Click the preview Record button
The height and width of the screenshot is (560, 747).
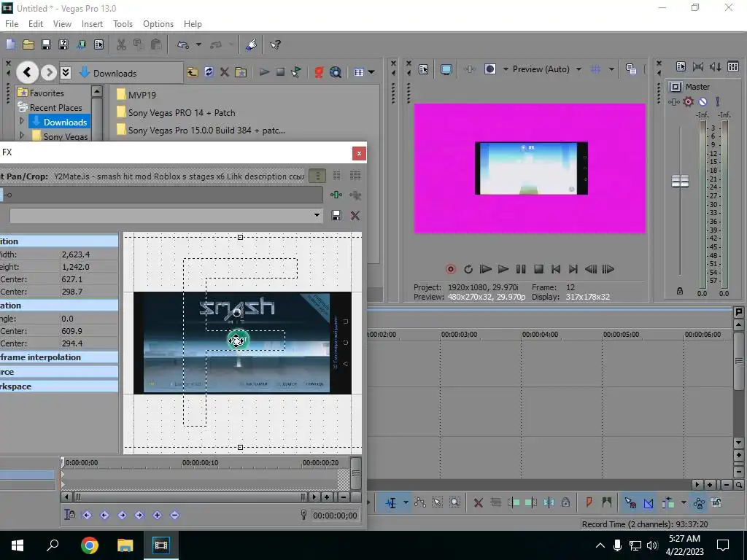(x=450, y=269)
